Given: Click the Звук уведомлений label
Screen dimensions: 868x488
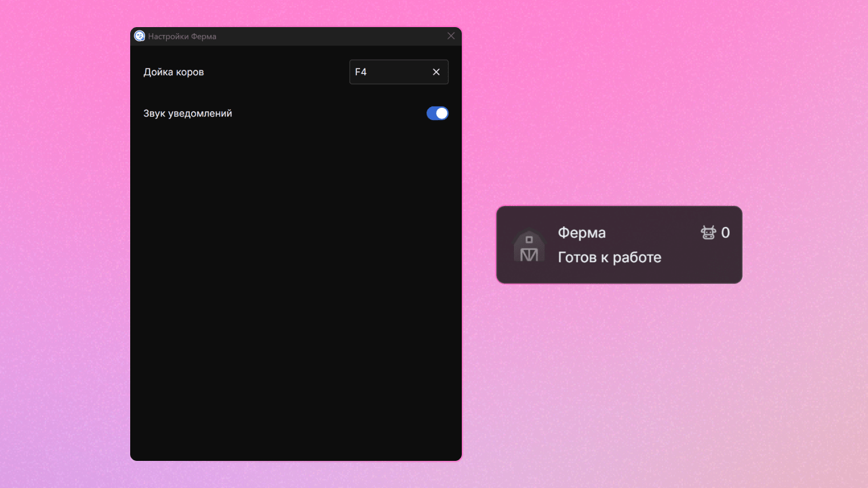Looking at the screenshot, I should tap(188, 113).
